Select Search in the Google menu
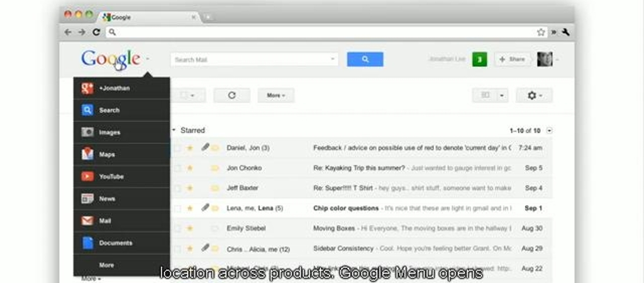This screenshot has height=283, width=644. coord(121,110)
